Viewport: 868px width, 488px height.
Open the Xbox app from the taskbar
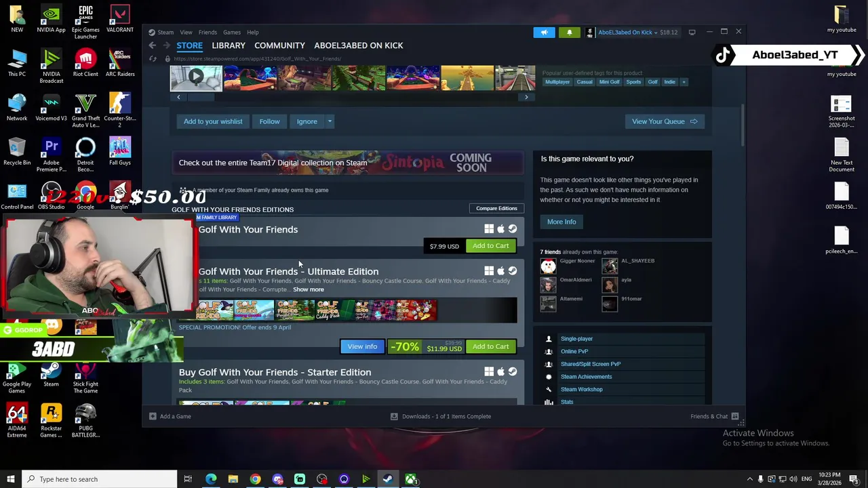point(410,479)
